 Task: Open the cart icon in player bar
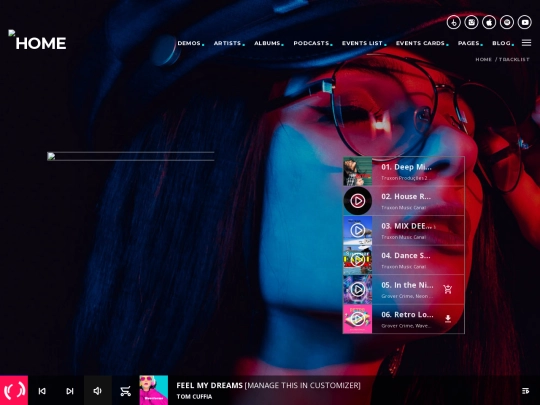125,391
